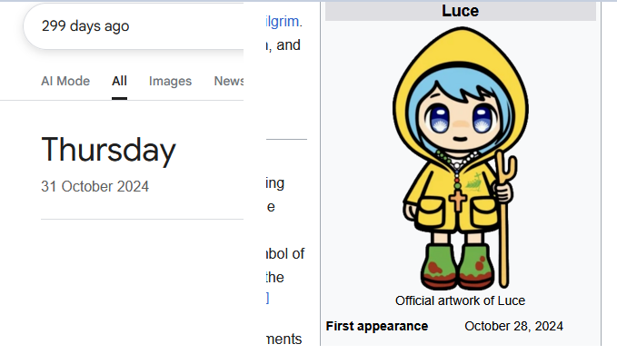Viewport: 617px width, 364px height.
Task: Open the News search tab
Action: click(x=229, y=81)
